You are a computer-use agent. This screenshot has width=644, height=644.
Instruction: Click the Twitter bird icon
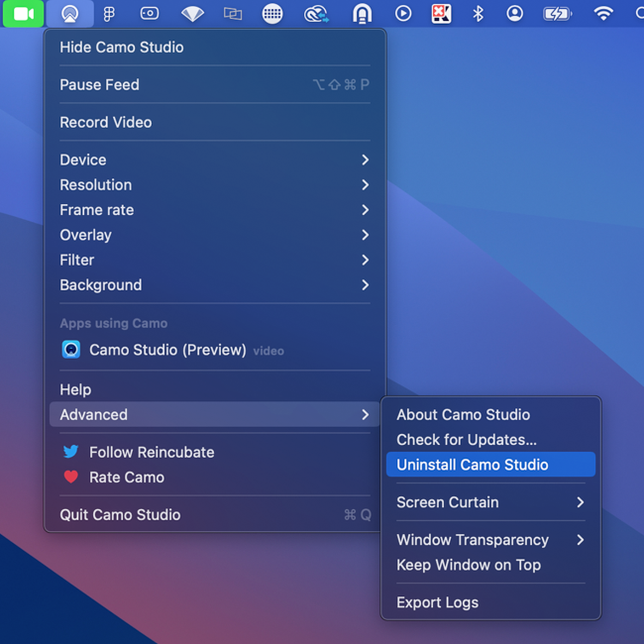click(71, 452)
